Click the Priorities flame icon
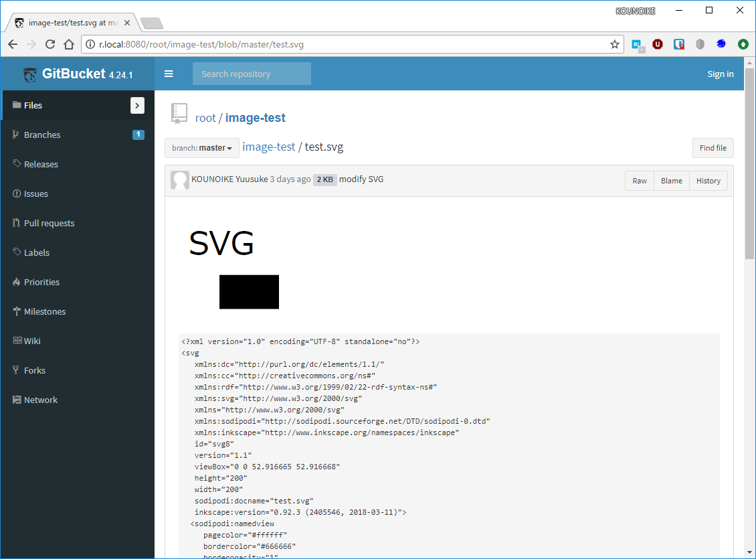The image size is (756, 559). 17,282
